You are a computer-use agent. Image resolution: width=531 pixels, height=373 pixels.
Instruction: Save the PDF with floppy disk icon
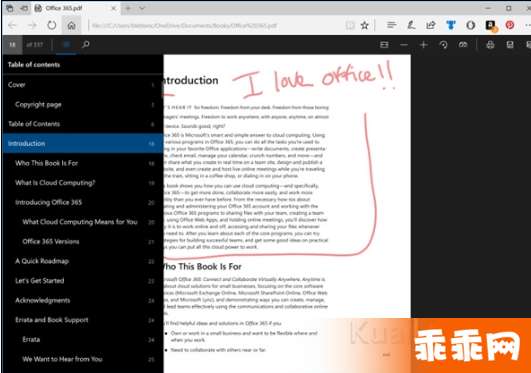click(x=510, y=44)
